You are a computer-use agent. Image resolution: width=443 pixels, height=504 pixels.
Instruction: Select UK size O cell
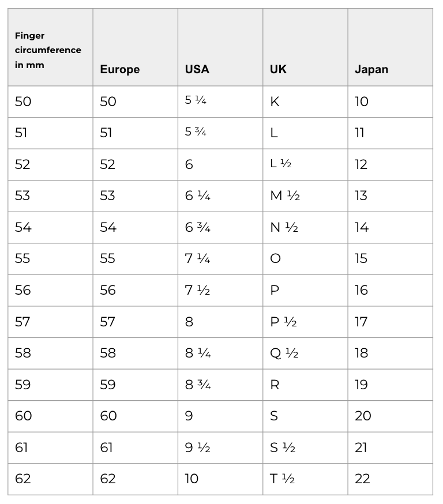coord(275,258)
